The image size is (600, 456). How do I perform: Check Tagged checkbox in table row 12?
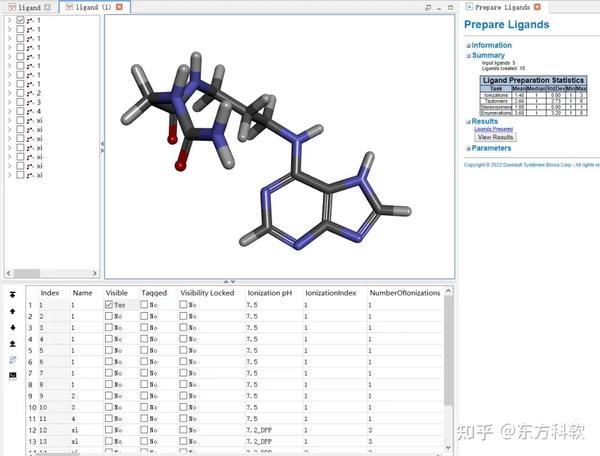144,430
